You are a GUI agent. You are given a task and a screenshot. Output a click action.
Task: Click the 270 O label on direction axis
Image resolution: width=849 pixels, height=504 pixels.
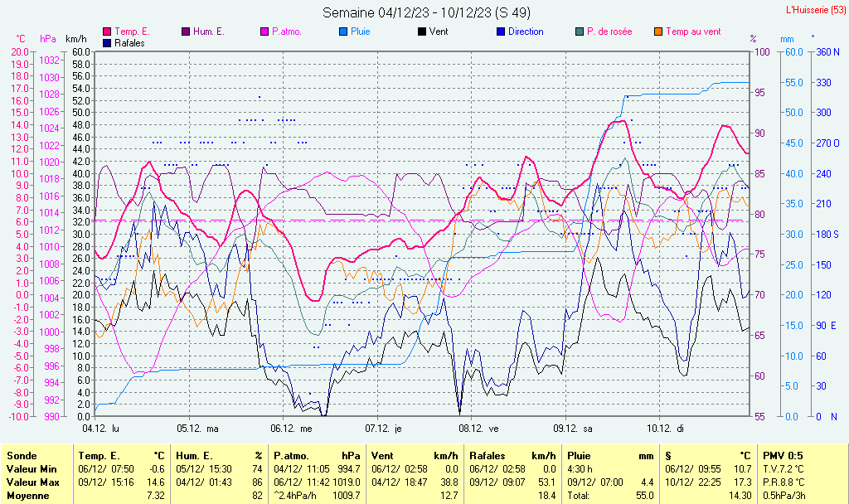[827, 143]
